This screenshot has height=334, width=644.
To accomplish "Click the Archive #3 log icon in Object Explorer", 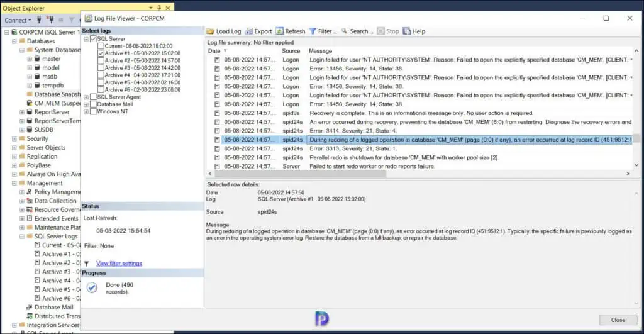I will (37, 272).
